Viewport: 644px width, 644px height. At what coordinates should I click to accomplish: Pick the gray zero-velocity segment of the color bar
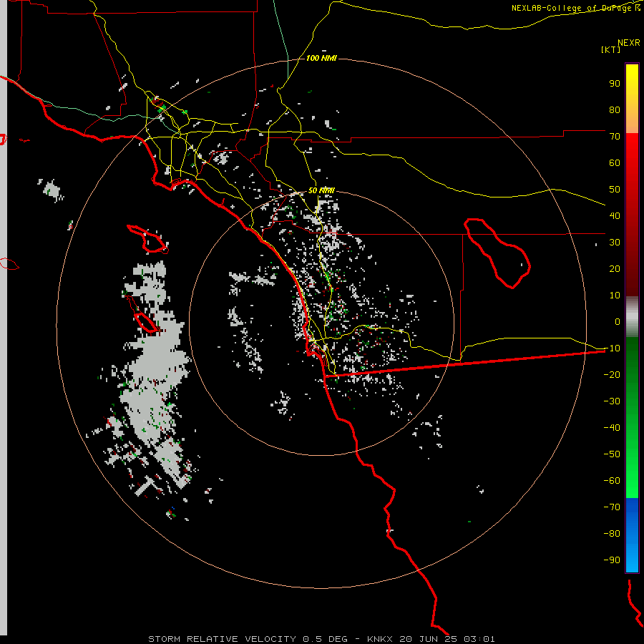pyautogui.click(x=632, y=317)
